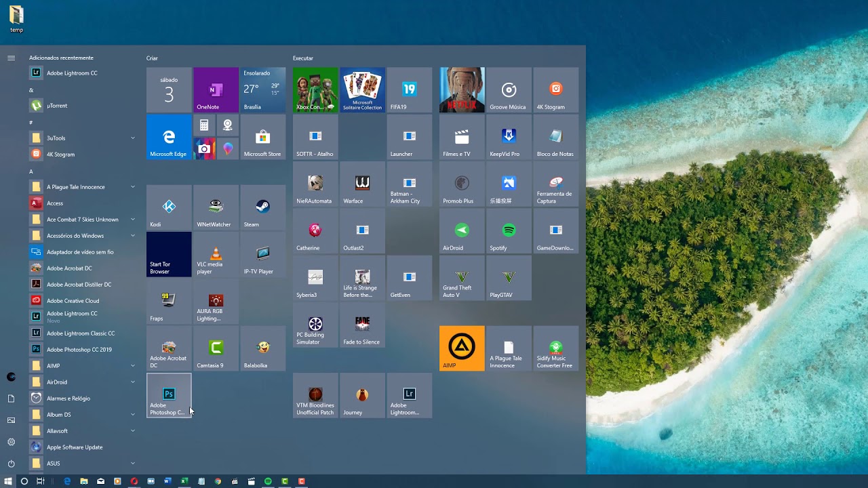Launch the Grand Theft Auto V tile
The image size is (868, 488).
click(x=462, y=278)
